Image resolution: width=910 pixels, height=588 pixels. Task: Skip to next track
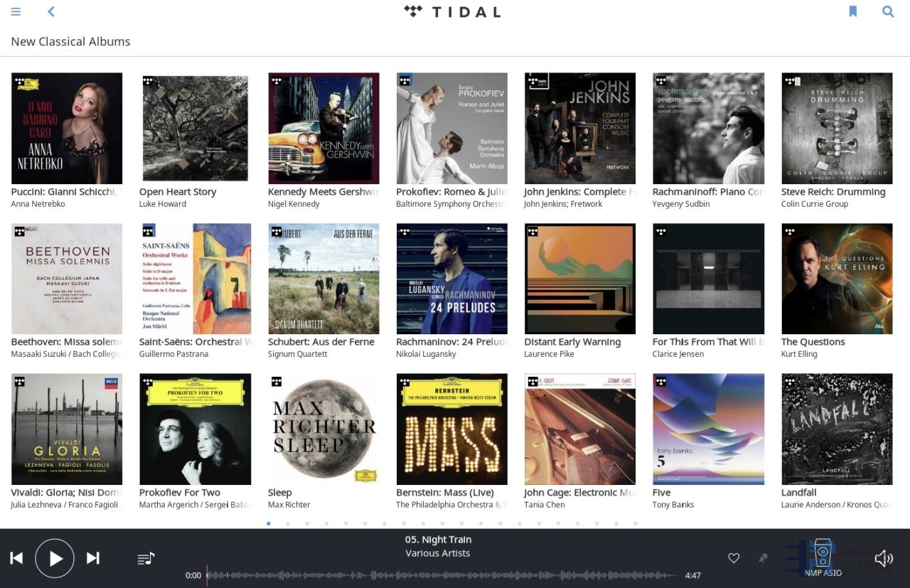tap(93, 558)
